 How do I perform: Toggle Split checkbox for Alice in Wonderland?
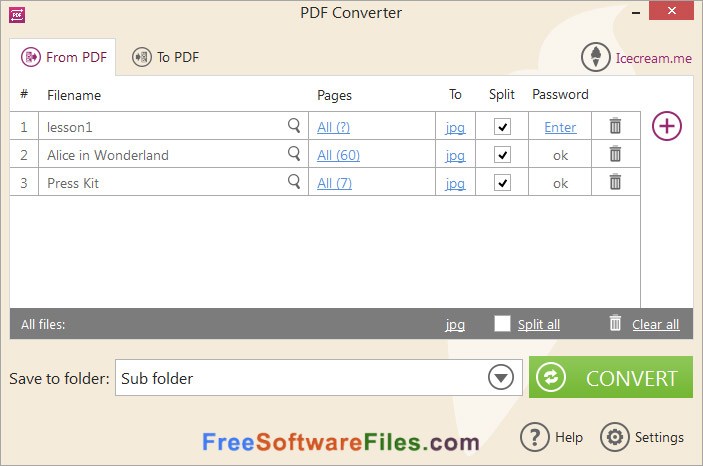coord(502,155)
